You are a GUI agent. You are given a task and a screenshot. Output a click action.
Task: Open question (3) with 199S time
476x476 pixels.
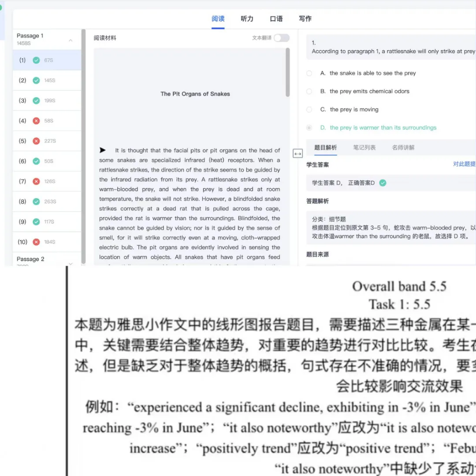coord(47,100)
